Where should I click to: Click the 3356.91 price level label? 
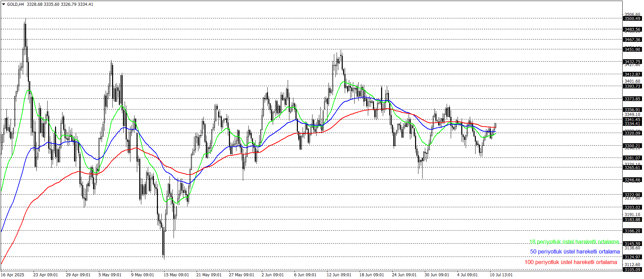(632, 110)
